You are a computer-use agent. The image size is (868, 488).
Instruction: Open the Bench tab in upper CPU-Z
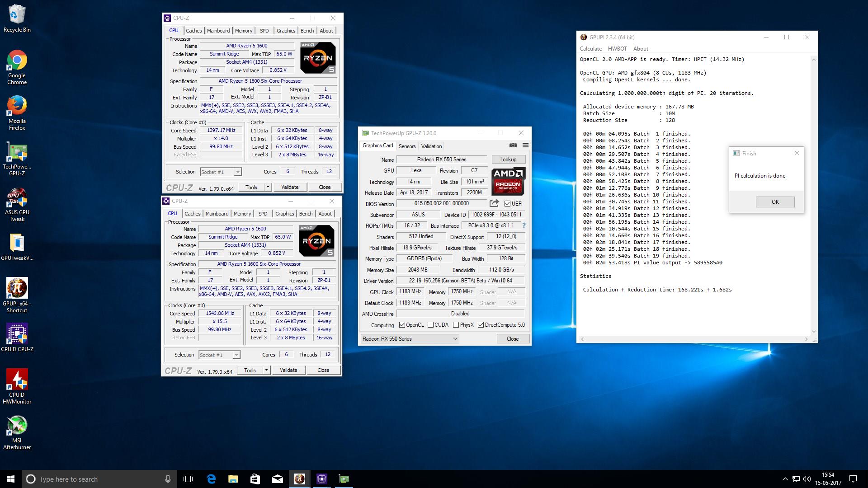pos(307,31)
